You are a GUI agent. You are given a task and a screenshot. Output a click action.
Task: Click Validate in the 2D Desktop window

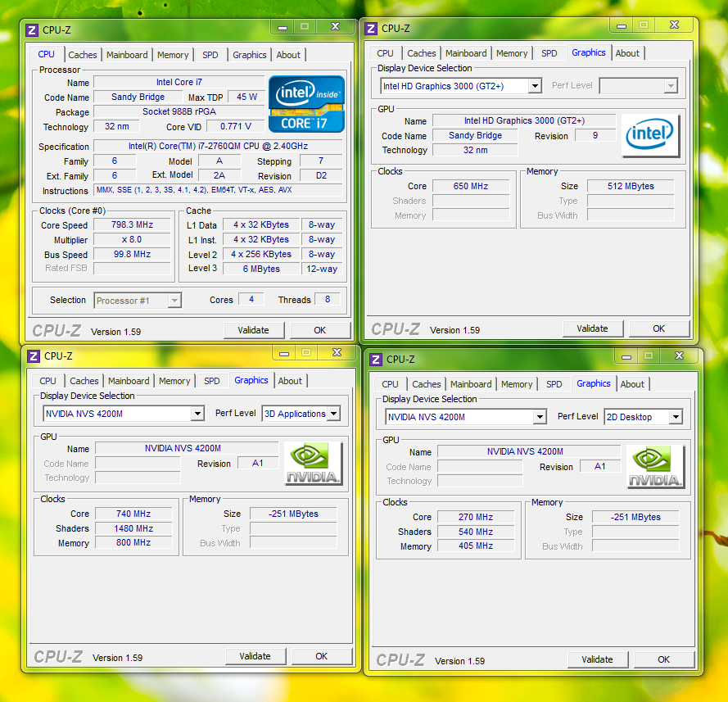[597, 659]
